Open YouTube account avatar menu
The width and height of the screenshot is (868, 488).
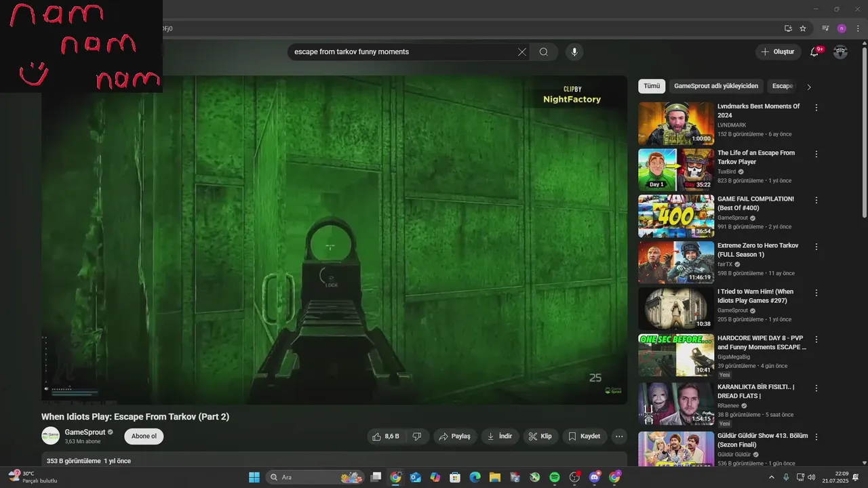840,52
